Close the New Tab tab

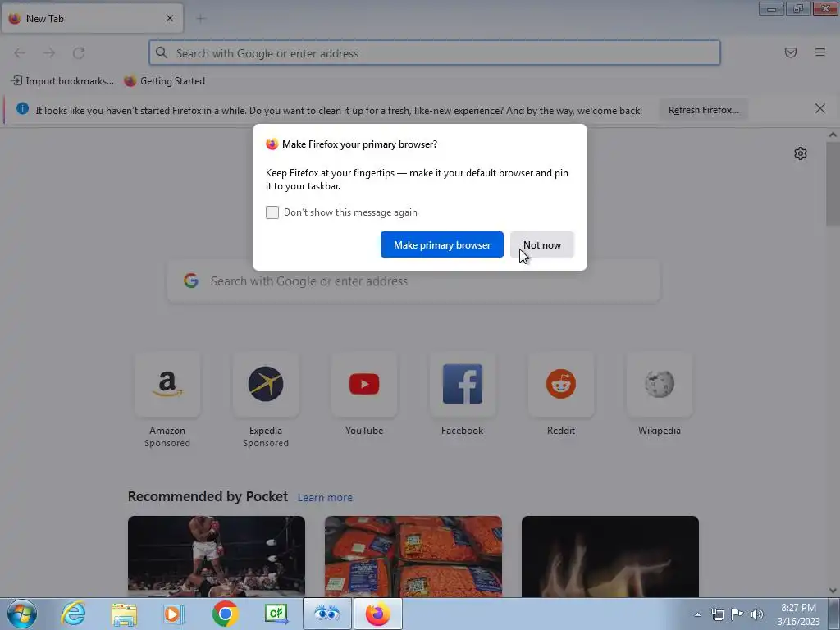[169, 18]
